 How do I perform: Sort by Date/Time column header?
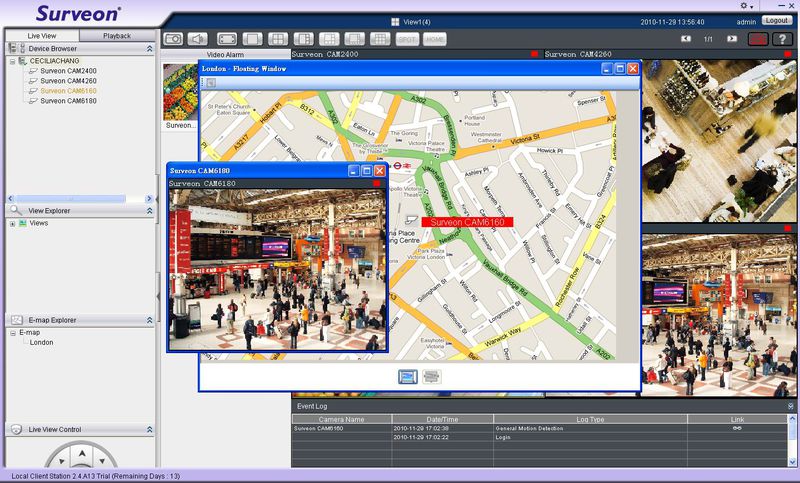(x=442, y=419)
